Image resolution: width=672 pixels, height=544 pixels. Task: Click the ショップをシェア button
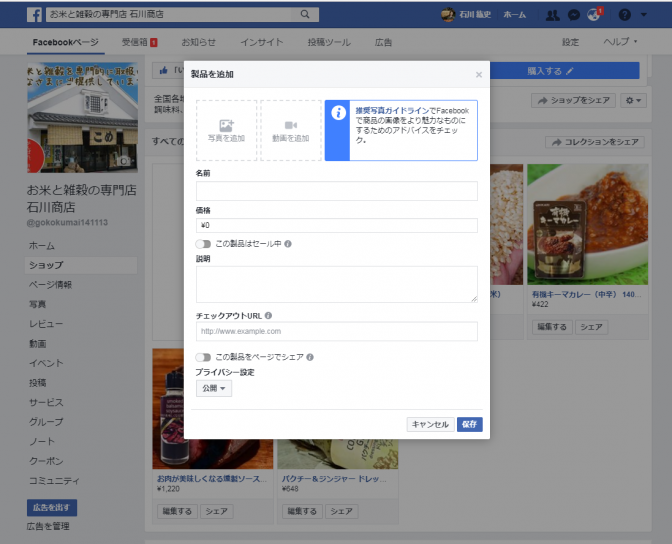coord(573,100)
